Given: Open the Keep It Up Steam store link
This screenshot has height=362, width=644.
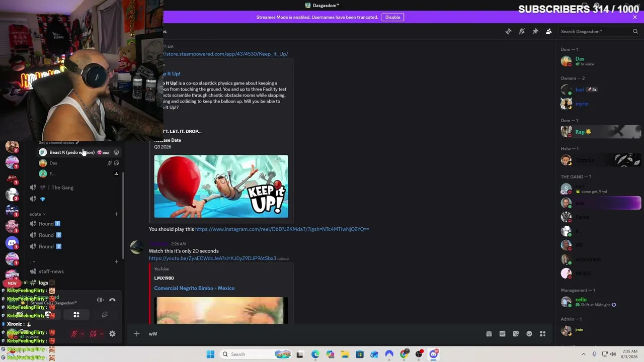Looking at the screenshot, I should (225, 54).
